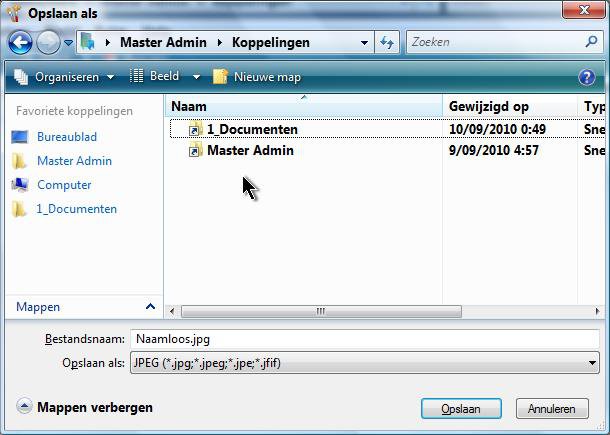This screenshot has width=610, height=435.
Task: Select Koppelingen breadcrumb in address bar
Action: [x=271, y=42]
